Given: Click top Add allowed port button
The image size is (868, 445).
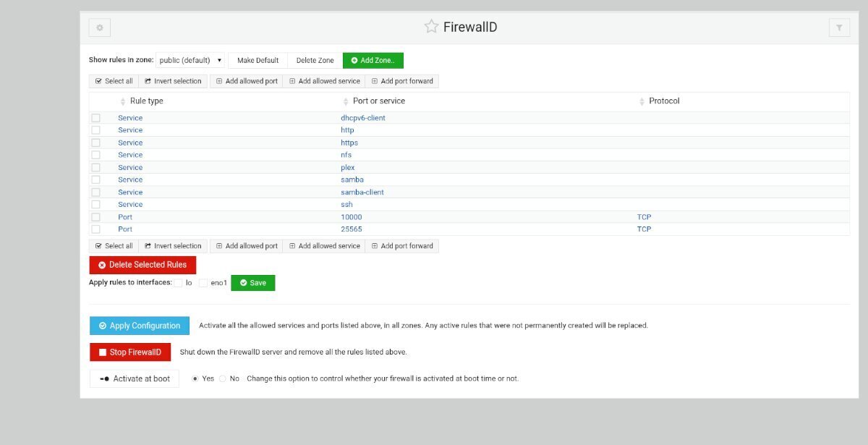Looking at the screenshot, I should [247, 81].
